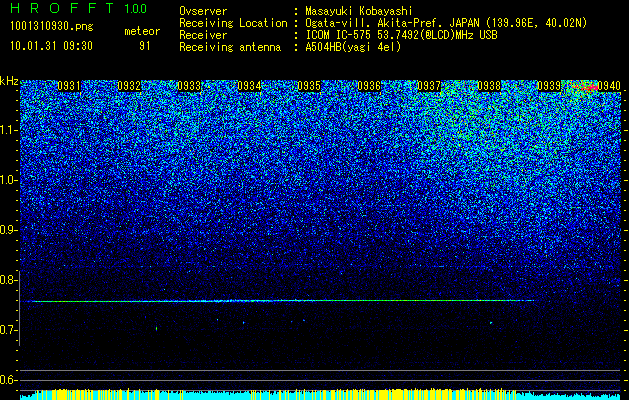Click the 1.0 kHz axis tick label

[x=9, y=180]
